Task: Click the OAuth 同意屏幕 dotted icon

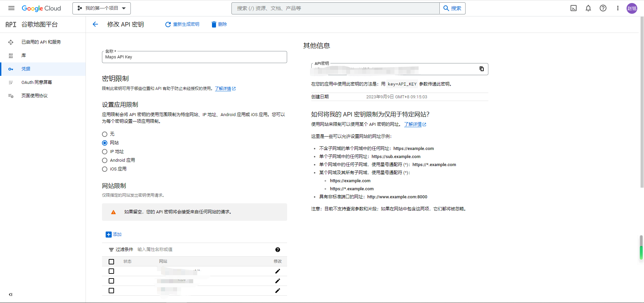Action: pos(11,82)
